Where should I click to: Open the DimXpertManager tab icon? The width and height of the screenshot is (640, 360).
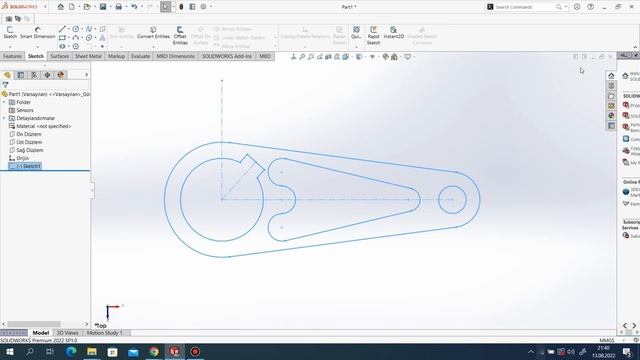(47, 75)
